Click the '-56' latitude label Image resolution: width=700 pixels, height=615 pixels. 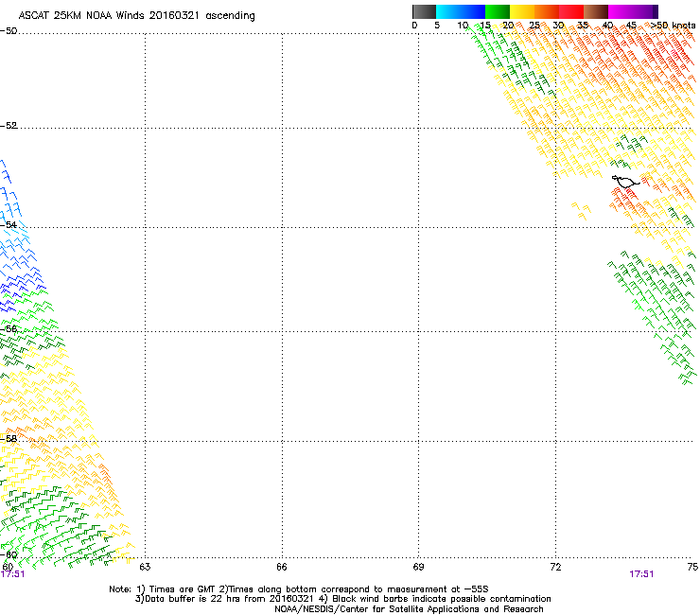[x=9, y=328]
